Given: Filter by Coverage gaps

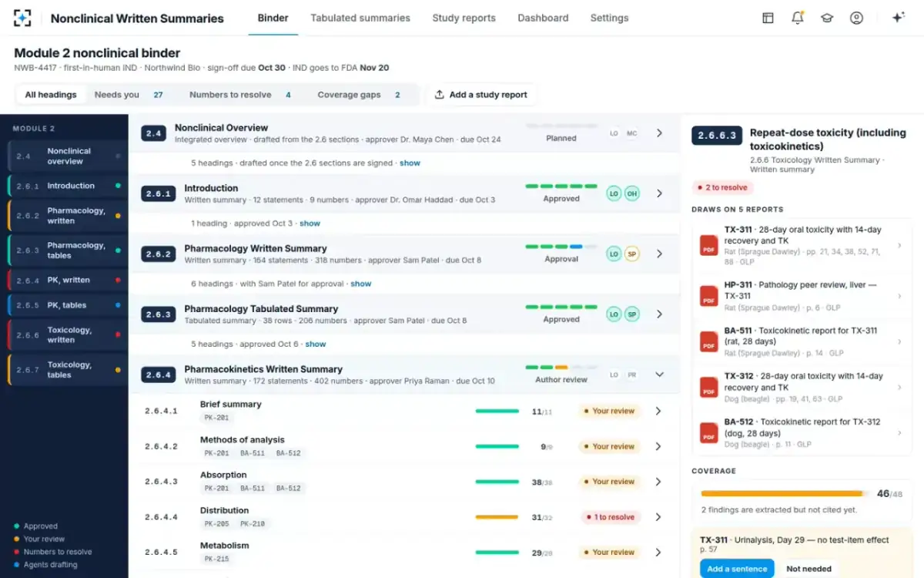Looking at the screenshot, I should (359, 95).
